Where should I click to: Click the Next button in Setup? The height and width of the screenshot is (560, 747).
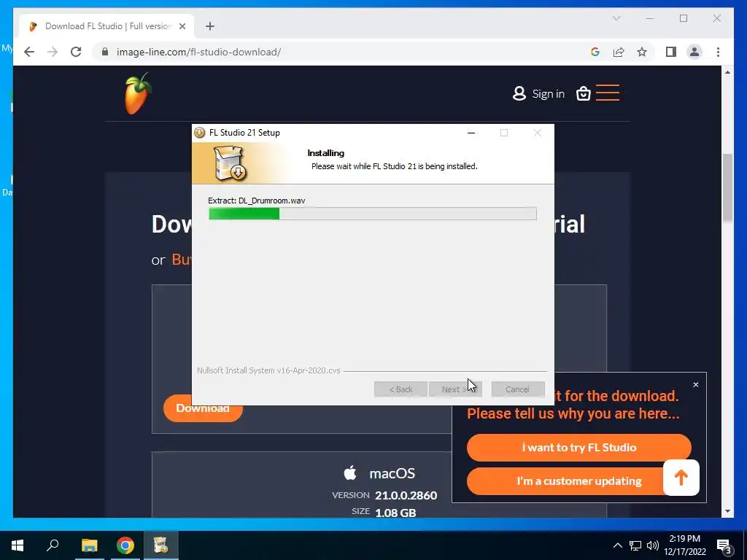[455, 389]
